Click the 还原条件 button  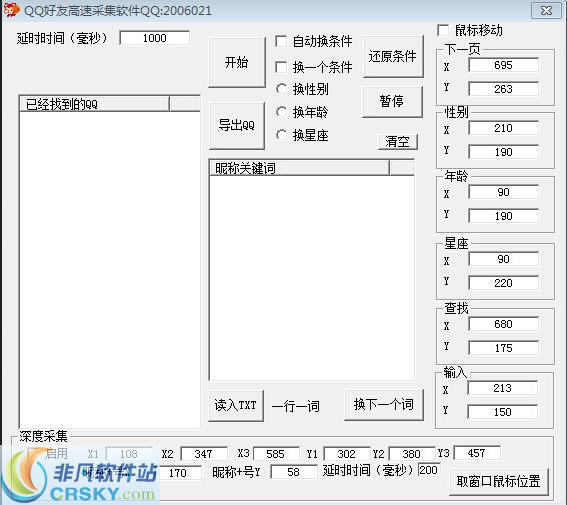click(393, 56)
